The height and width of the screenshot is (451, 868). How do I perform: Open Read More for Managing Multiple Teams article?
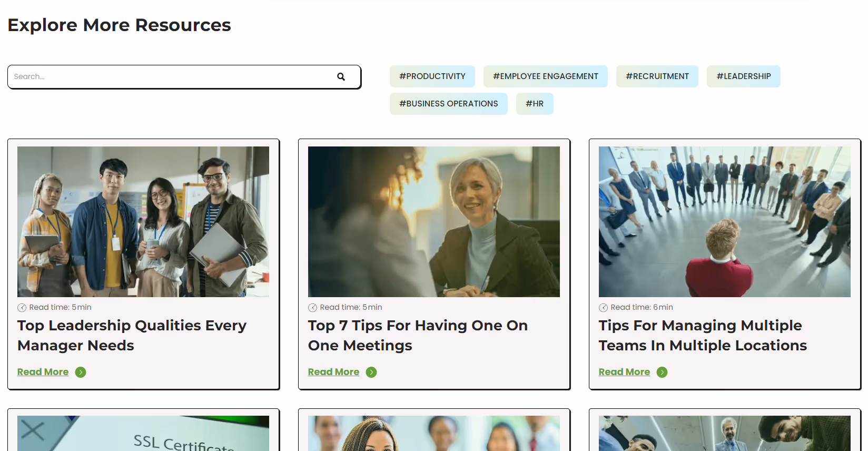pos(625,372)
